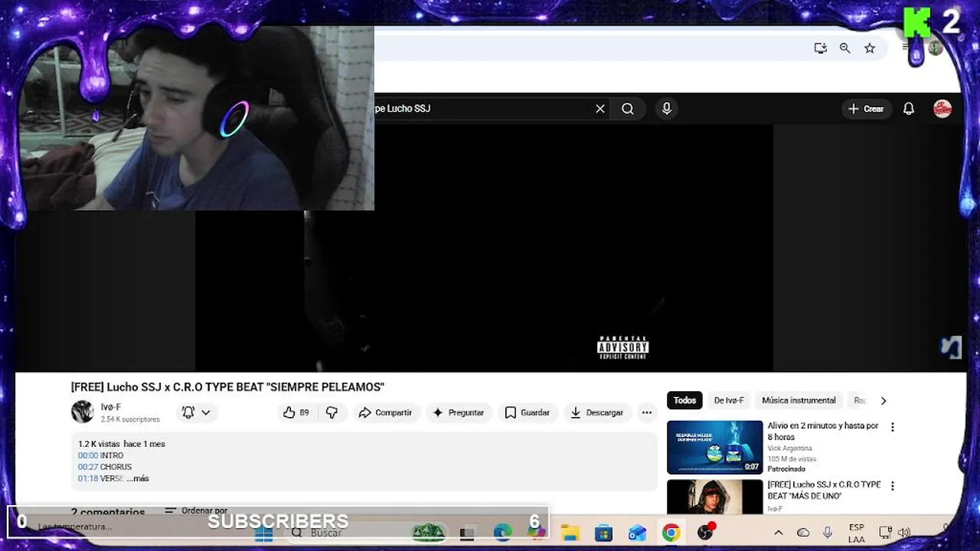Click the Preguntar ask button
This screenshot has width=980, height=551.
459,412
